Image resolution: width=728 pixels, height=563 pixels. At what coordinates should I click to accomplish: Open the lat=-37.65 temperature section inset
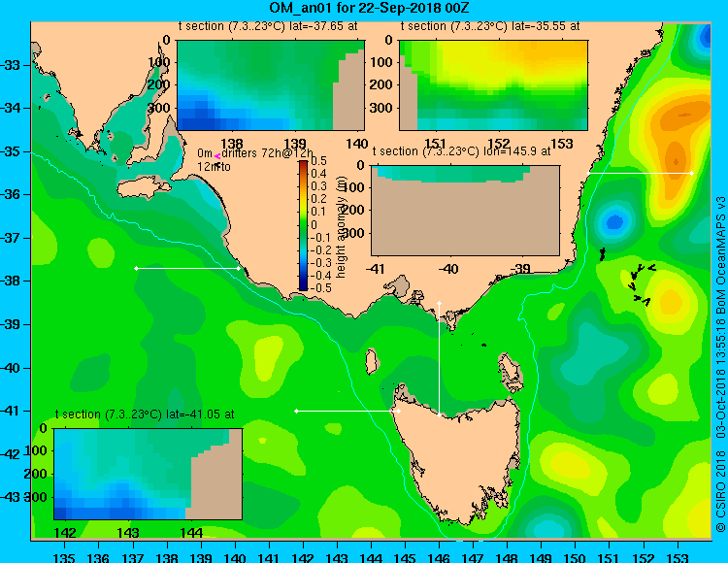click(271, 85)
